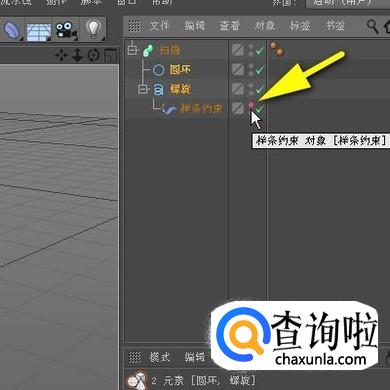Open the 文件 menu in object manager
The height and width of the screenshot is (390, 390).
click(x=159, y=26)
